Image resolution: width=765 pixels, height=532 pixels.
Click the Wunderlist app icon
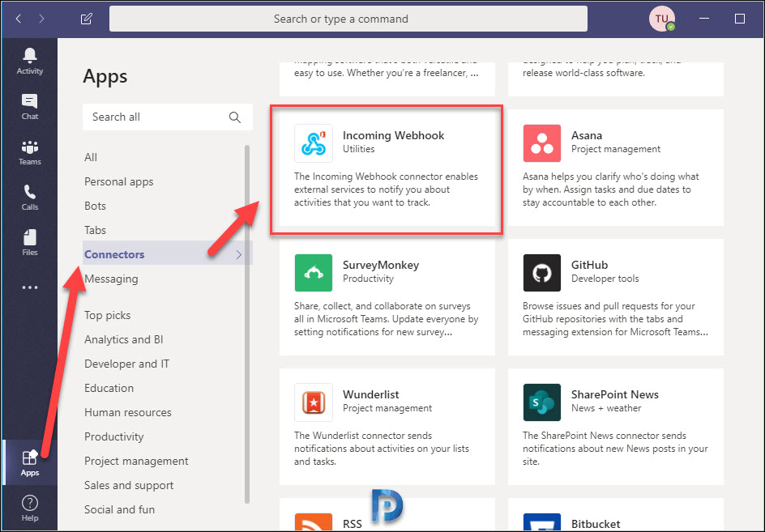(x=314, y=402)
